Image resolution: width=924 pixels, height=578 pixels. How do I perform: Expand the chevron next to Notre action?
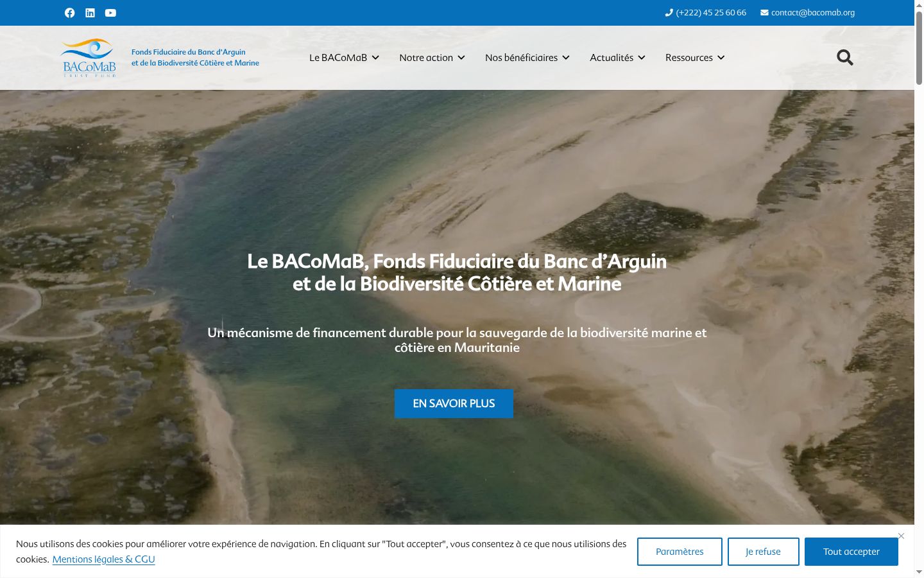click(461, 58)
